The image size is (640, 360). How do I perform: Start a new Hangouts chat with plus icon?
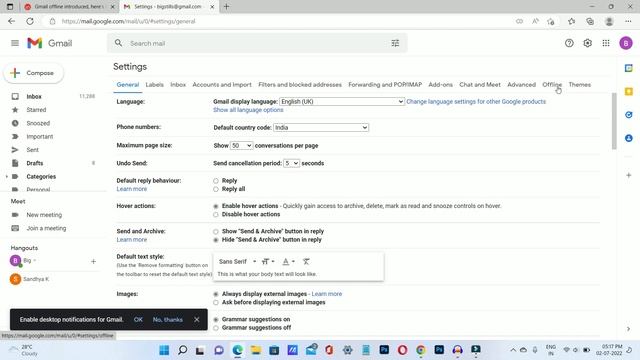93,261
